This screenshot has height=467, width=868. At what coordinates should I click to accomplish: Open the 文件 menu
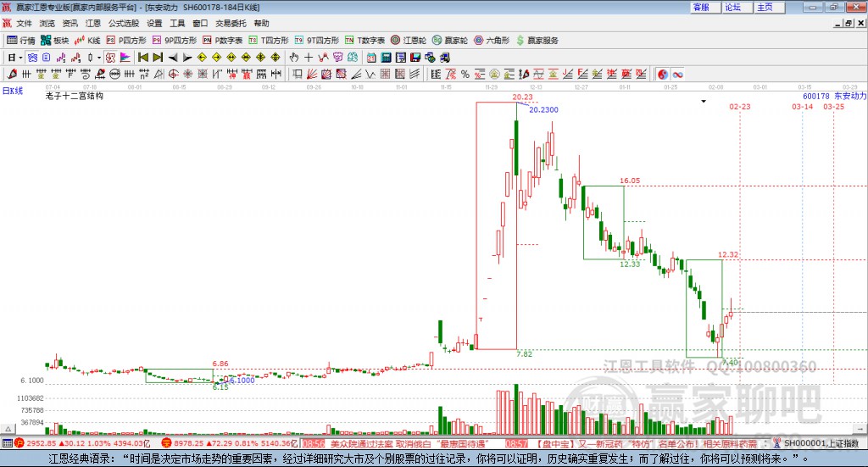[25, 23]
